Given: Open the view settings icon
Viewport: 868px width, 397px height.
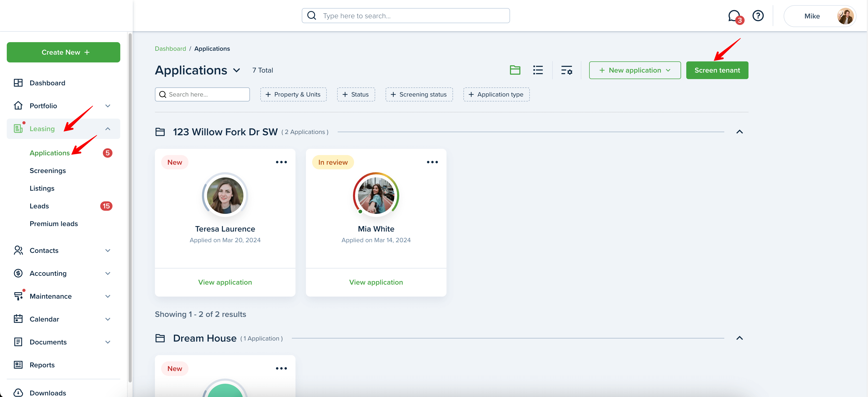Looking at the screenshot, I should point(567,70).
